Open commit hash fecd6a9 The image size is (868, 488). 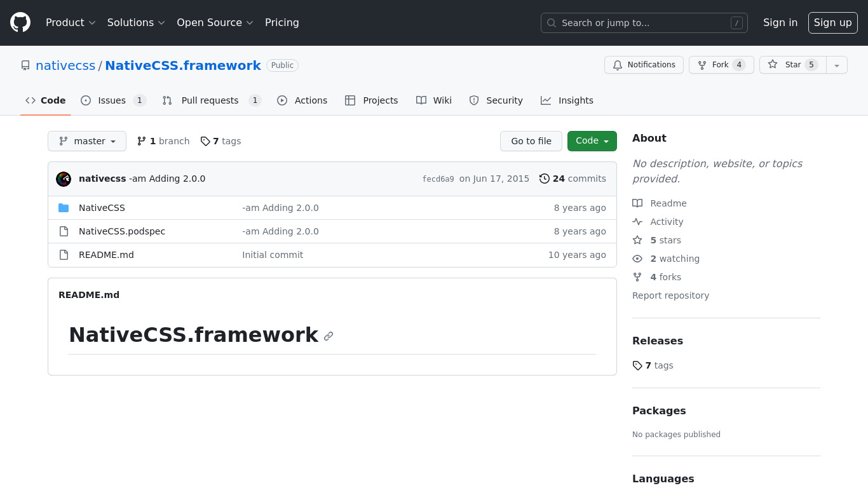(x=438, y=179)
